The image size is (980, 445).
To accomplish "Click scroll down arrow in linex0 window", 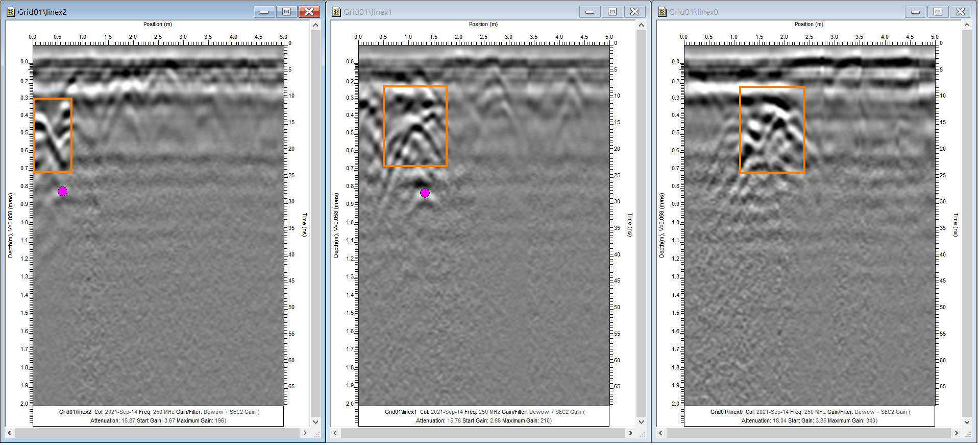I will click(x=967, y=422).
